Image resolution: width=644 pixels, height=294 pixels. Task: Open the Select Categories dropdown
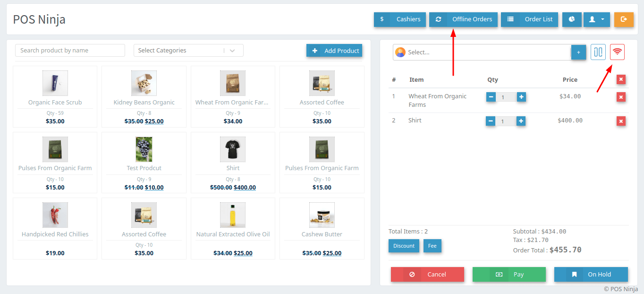188,51
